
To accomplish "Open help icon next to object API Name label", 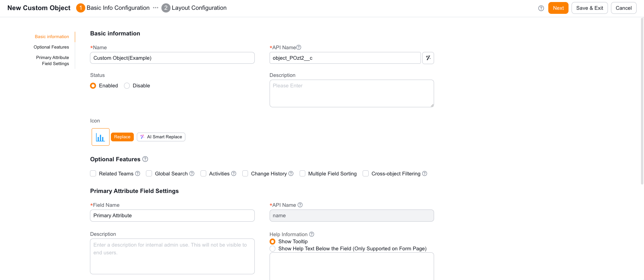I will pos(299,48).
